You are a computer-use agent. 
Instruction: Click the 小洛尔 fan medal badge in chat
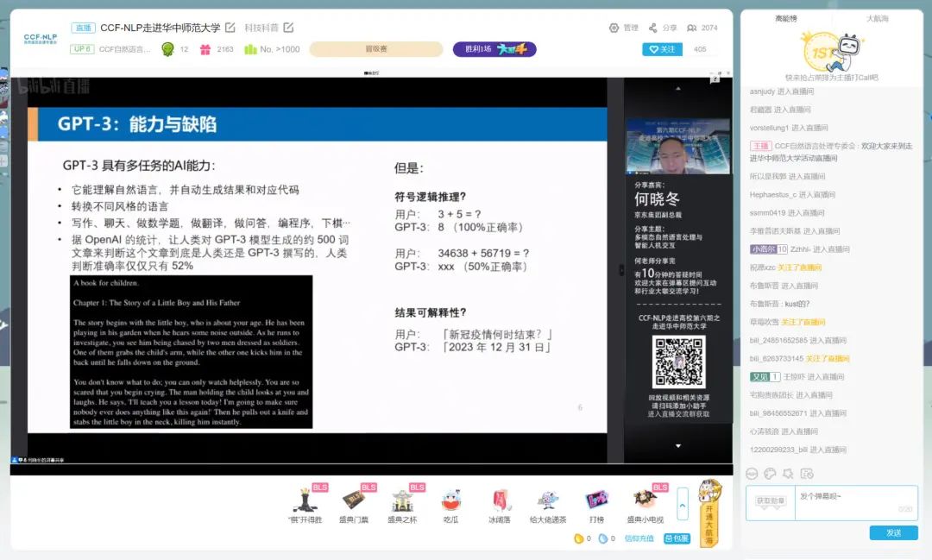tap(769, 249)
